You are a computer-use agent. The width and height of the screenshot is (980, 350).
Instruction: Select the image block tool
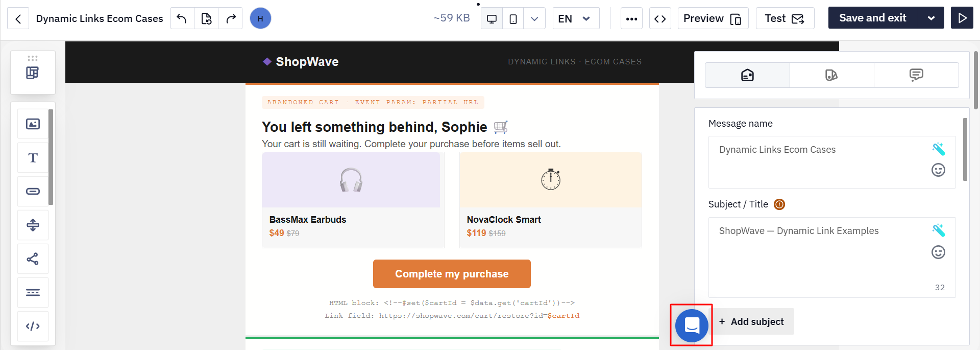click(33, 124)
